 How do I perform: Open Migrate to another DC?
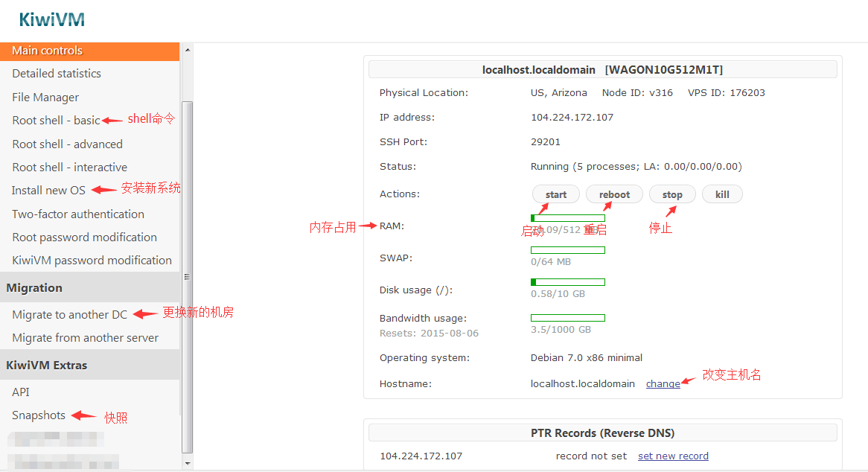pyautogui.click(x=70, y=315)
